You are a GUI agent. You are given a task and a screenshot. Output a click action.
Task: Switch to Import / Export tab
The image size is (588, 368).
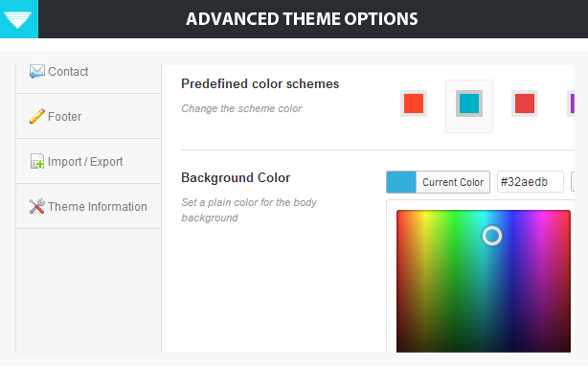point(88,161)
